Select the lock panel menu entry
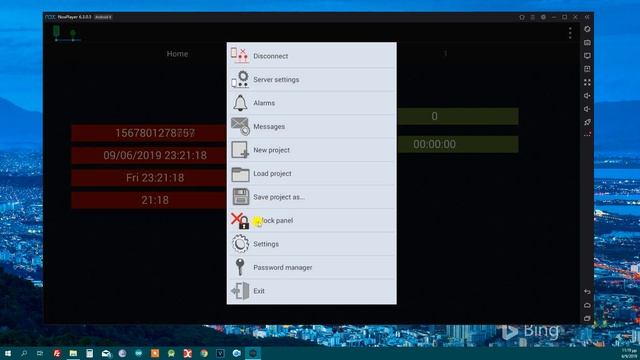Image resolution: width=640 pixels, height=360 pixels. click(311, 220)
